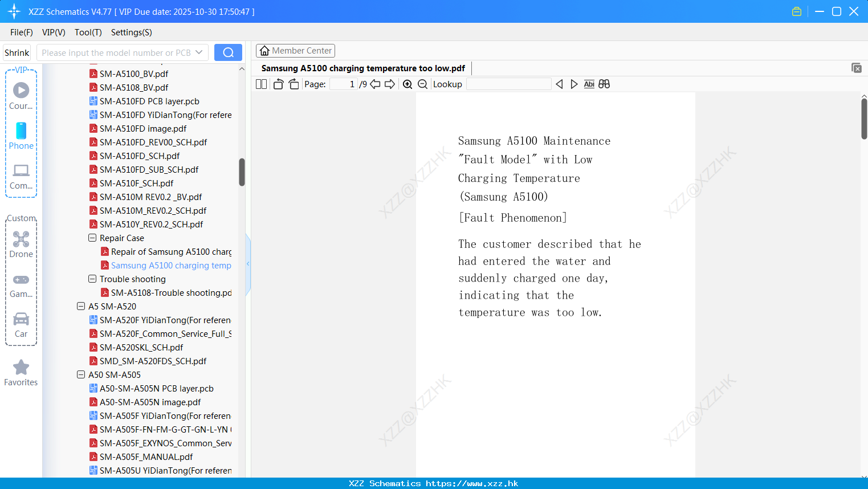Go to next page arrow
This screenshot has height=489, width=868.
click(390, 84)
